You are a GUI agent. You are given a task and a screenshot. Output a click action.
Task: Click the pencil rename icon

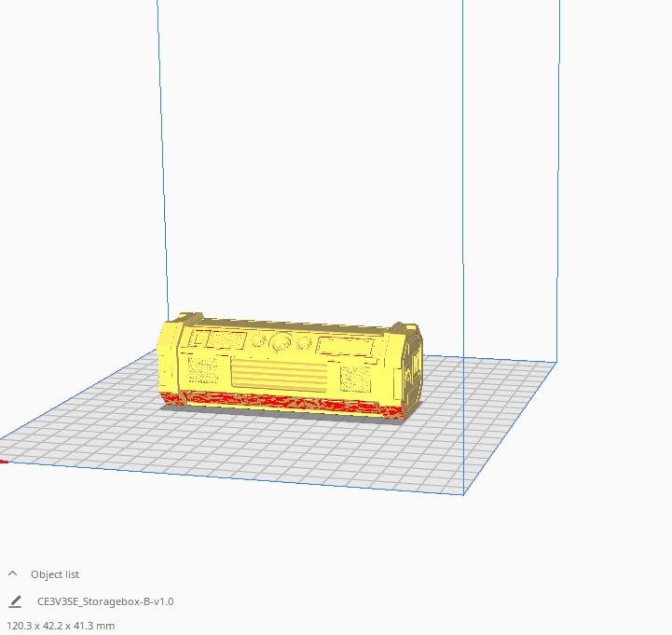point(14,601)
